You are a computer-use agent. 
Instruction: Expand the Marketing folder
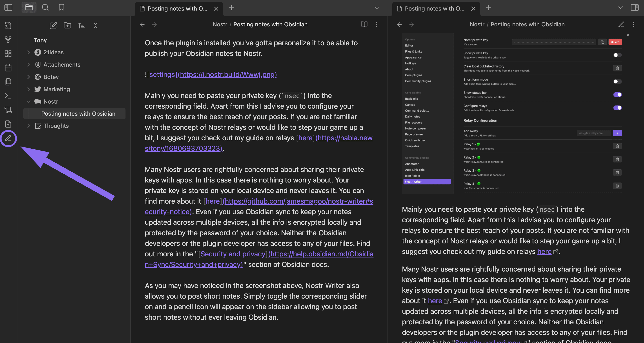click(x=29, y=89)
